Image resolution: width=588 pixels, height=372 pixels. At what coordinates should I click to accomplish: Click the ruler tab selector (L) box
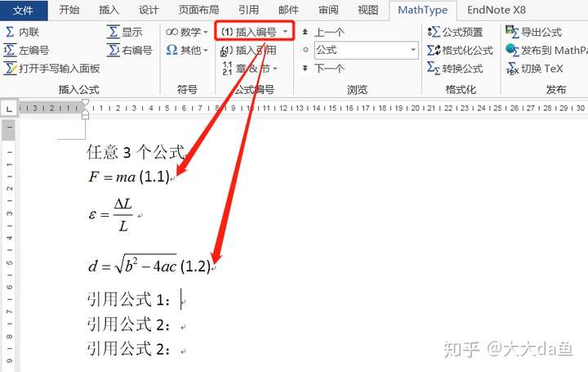pyautogui.click(x=9, y=110)
